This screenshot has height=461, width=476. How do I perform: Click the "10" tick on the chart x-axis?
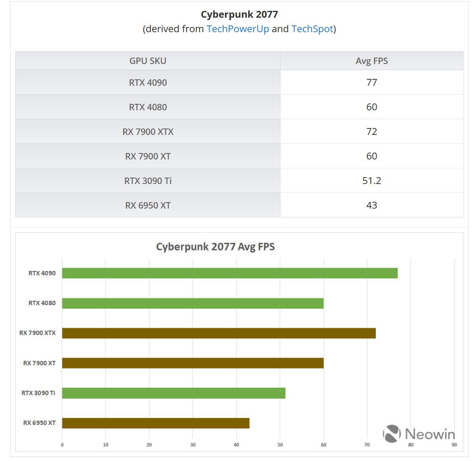(106, 444)
